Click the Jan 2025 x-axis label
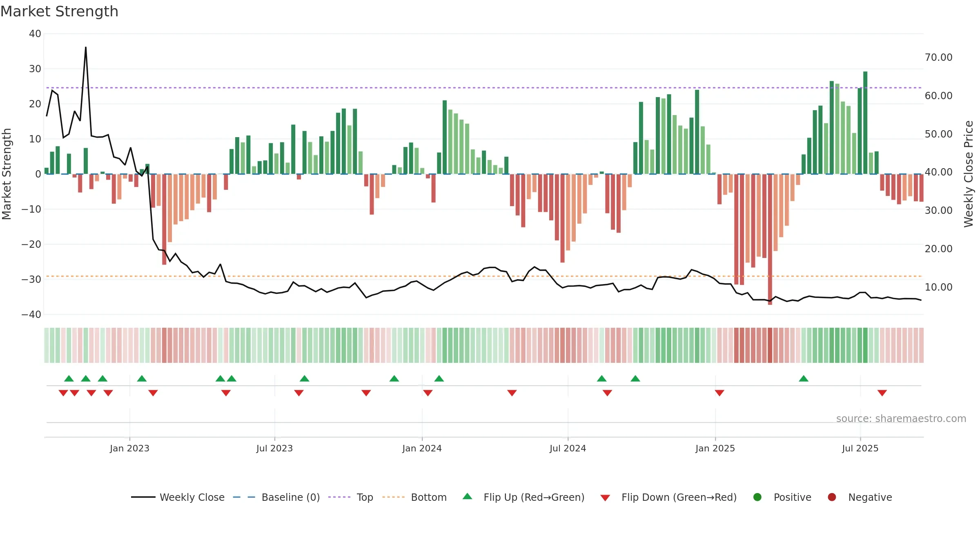The width and height of the screenshot is (980, 551). (x=715, y=448)
